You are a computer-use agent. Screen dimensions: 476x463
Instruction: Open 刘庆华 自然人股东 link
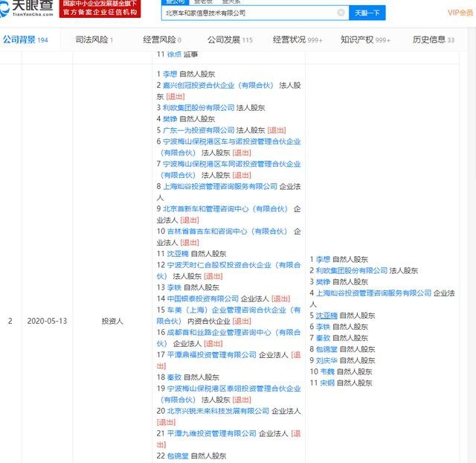327,360
